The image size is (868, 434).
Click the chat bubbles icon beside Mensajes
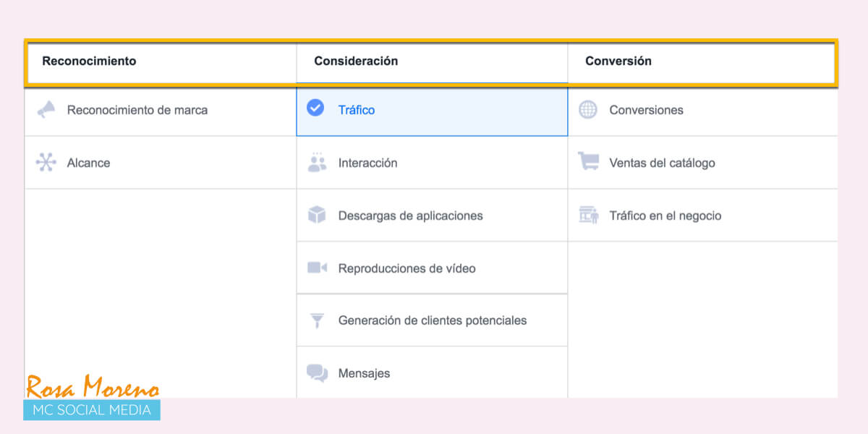(x=317, y=373)
